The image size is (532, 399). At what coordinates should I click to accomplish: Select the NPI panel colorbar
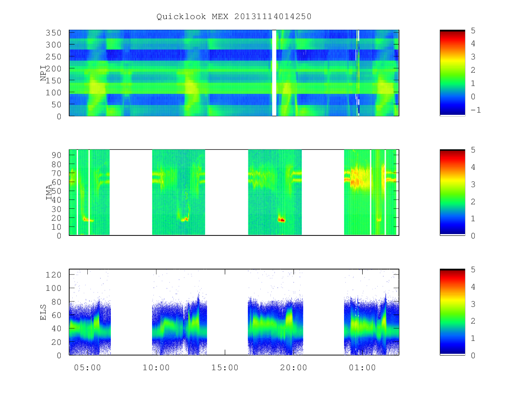pyautogui.click(x=452, y=73)
